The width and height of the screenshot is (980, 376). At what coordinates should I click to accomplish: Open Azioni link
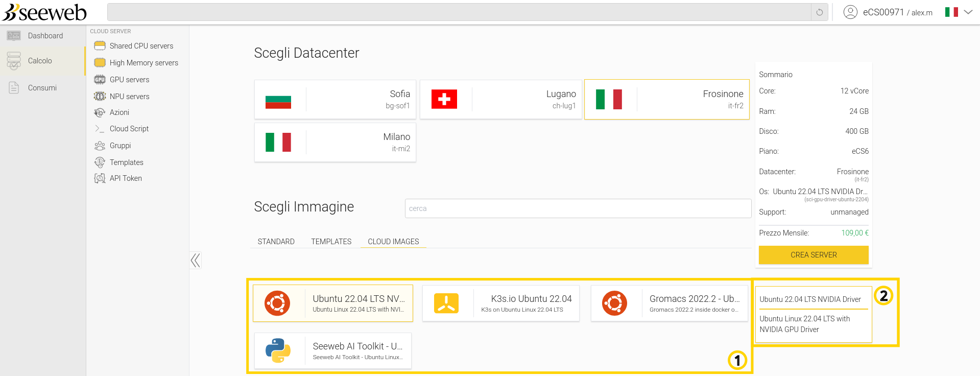point(119,112)
